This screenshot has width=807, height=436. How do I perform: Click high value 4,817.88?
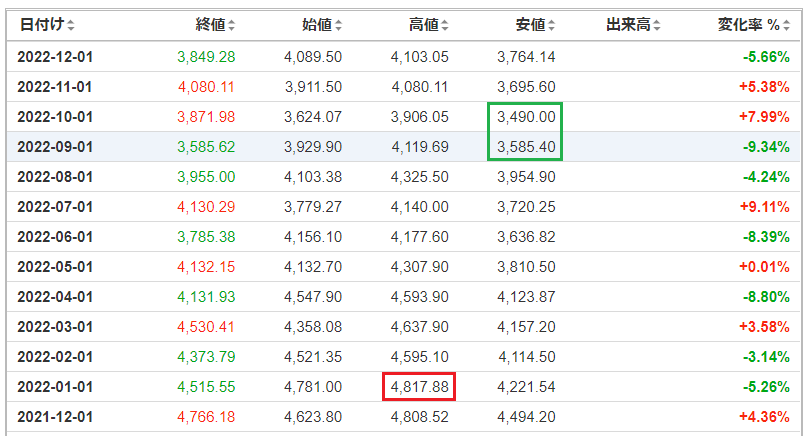pyautogui.click(x=419, y=387)
